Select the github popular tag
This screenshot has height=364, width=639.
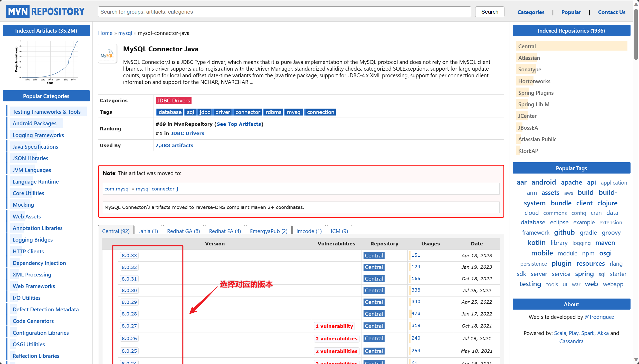(564, 232)
